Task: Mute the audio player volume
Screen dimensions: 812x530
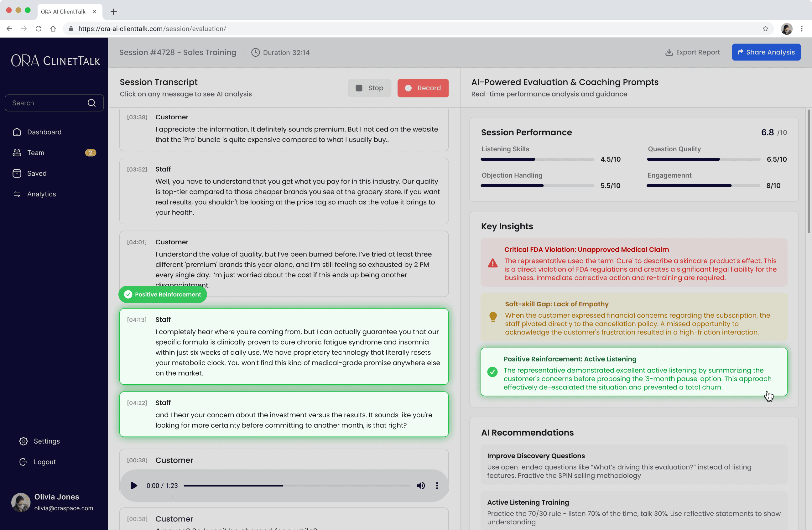Action: [x=421, y=486]
